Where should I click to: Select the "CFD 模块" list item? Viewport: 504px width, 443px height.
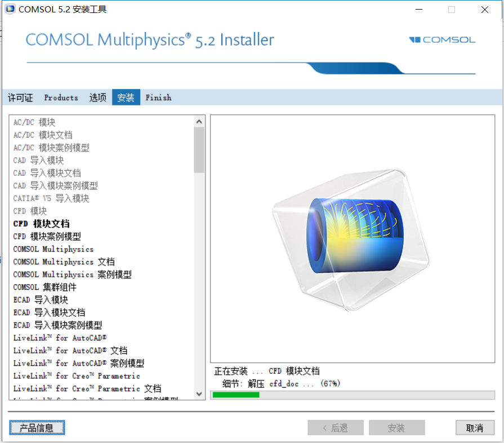click(x=30, y=211)
